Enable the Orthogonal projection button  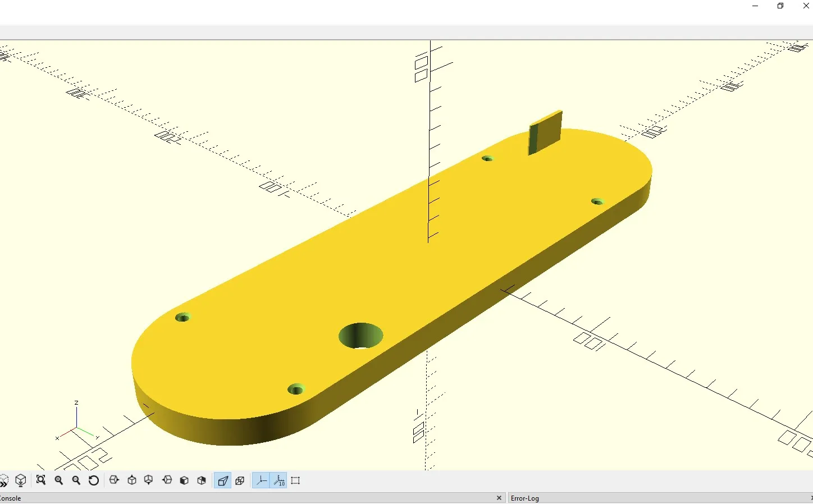(x=240, y=480)
